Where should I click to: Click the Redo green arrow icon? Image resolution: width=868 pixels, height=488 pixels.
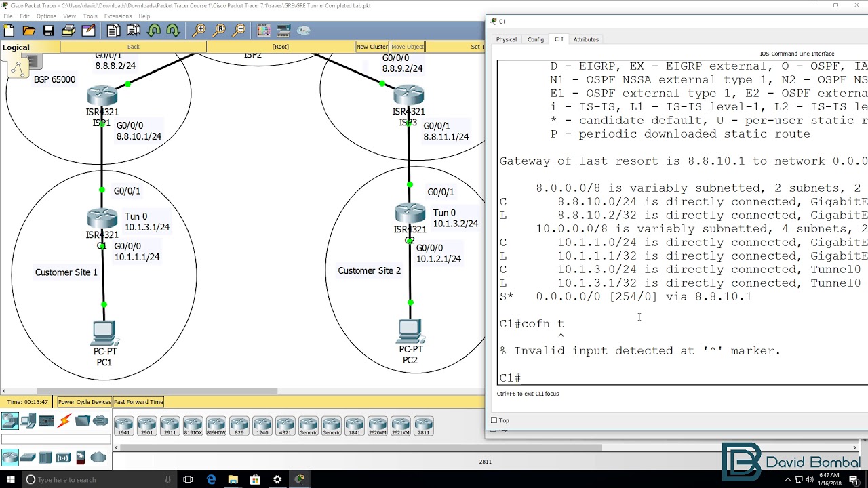click(173, 30)
